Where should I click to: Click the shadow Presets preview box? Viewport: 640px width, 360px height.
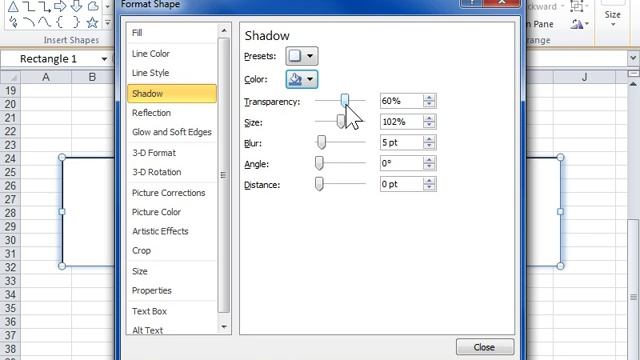pyautogui.click(x=295, y=56)
